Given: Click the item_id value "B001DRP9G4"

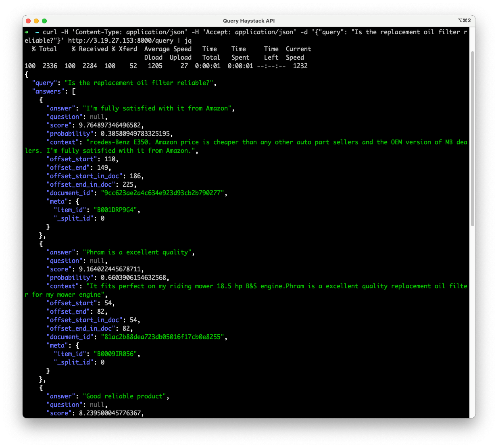Looking at the screenshot, I should pos(115,210).
